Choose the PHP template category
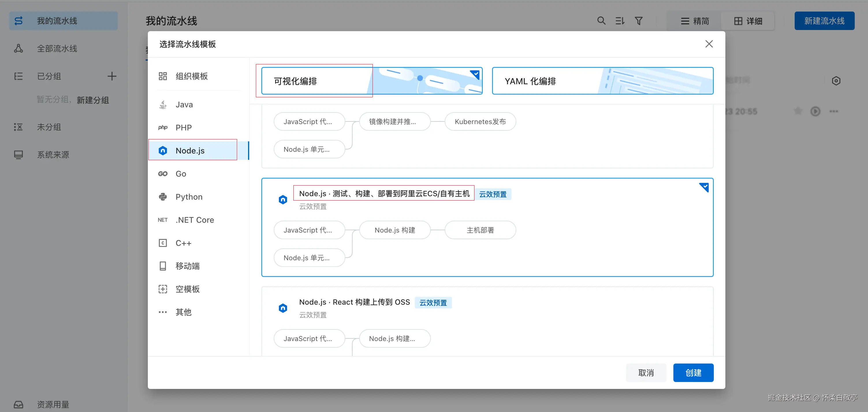Image resolution: width=868 pixels, height=412 pixels. click(199, 128)
